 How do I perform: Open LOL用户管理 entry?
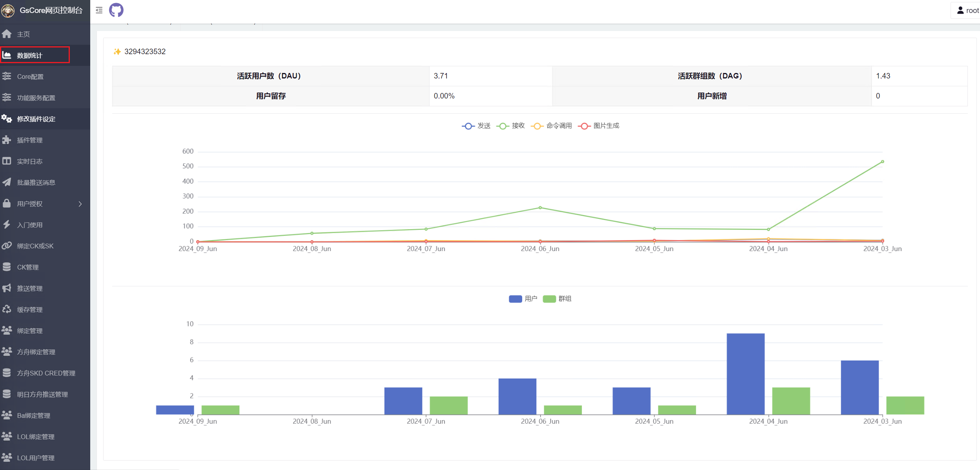click(45, 458)
